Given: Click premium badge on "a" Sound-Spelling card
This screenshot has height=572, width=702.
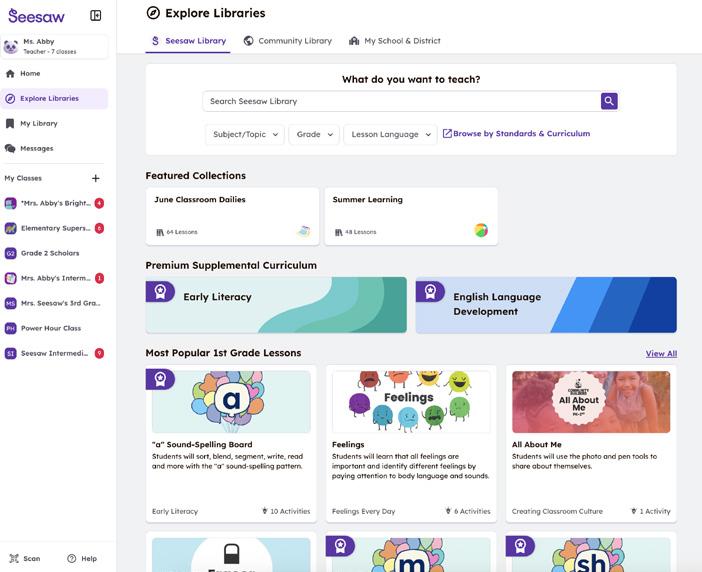Looking at the screenshot, I should click(x=160, y=379).
